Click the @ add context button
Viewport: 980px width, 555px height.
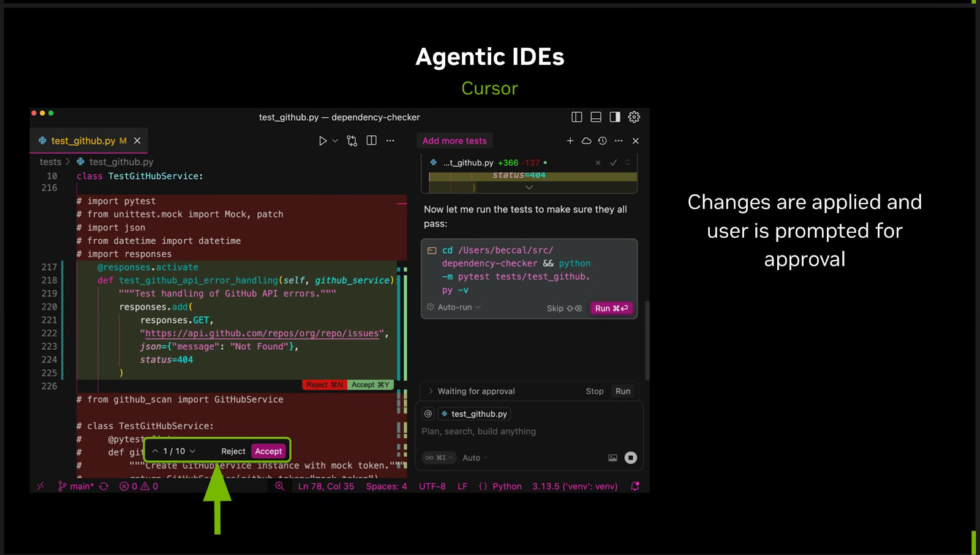click(x=428, y=414)
